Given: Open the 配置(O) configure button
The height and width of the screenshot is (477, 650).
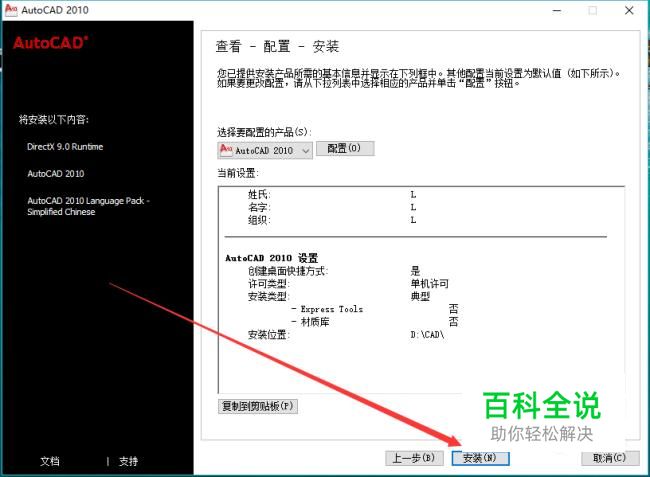Looking at the screenshot, I should coord(345,148).
